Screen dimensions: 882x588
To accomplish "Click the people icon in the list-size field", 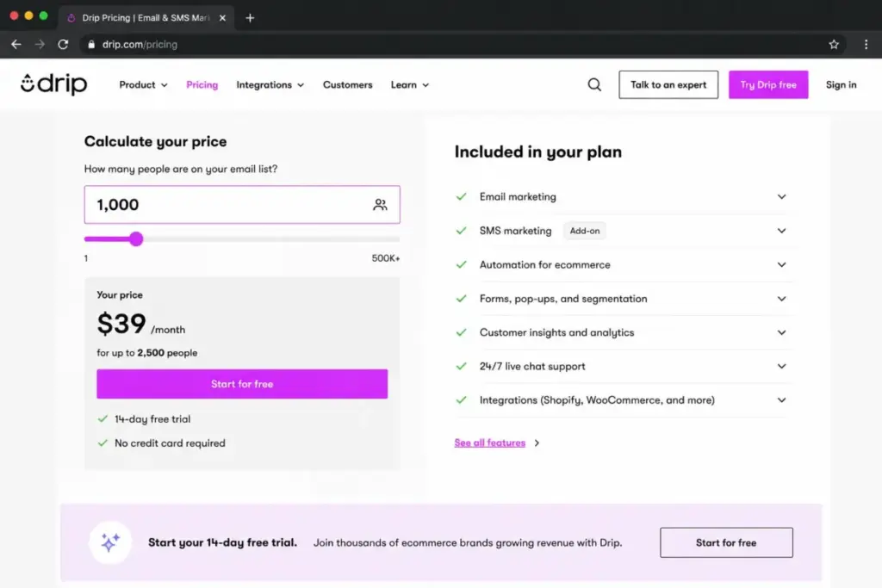I will tap(380, 205).
